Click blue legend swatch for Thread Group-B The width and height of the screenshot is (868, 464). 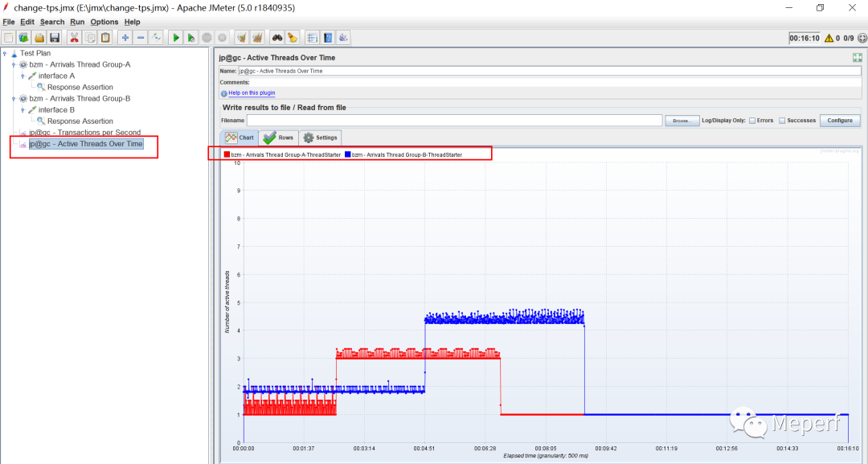coord(348,155)
